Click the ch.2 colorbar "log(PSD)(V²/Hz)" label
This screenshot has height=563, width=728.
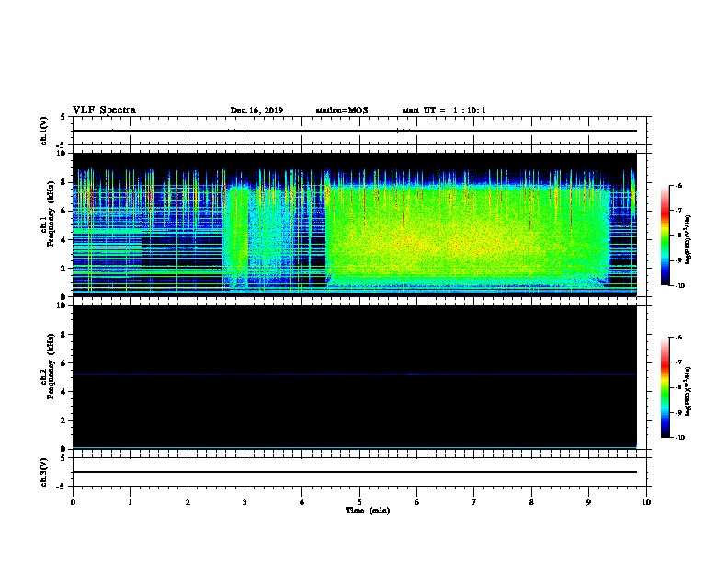pos(688,392)
